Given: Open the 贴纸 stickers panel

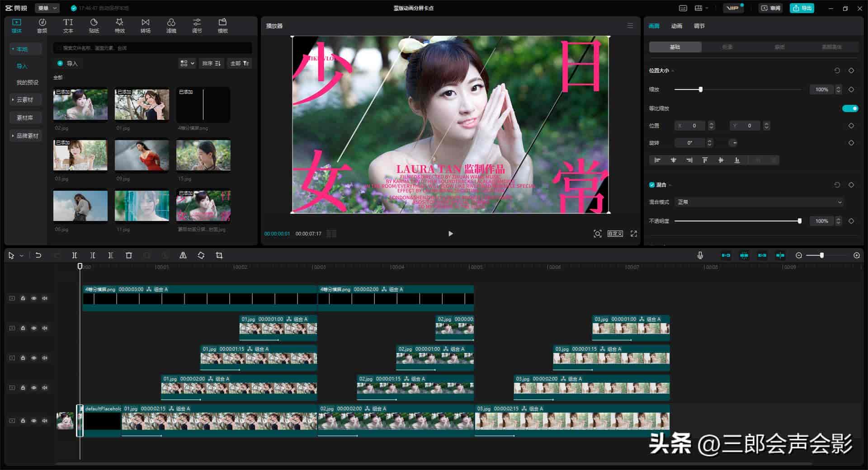Looking at the screenshot, I should tap(94, 26).
